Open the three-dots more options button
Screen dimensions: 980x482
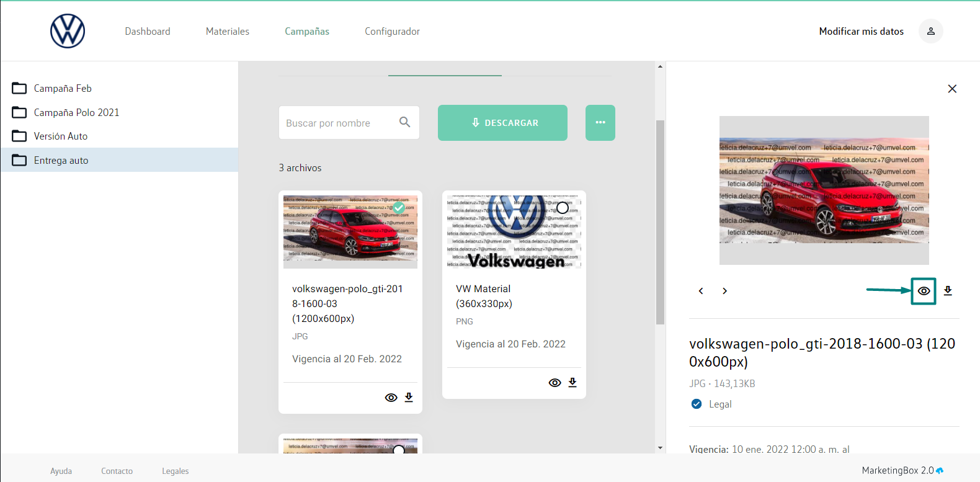point(600,123)
